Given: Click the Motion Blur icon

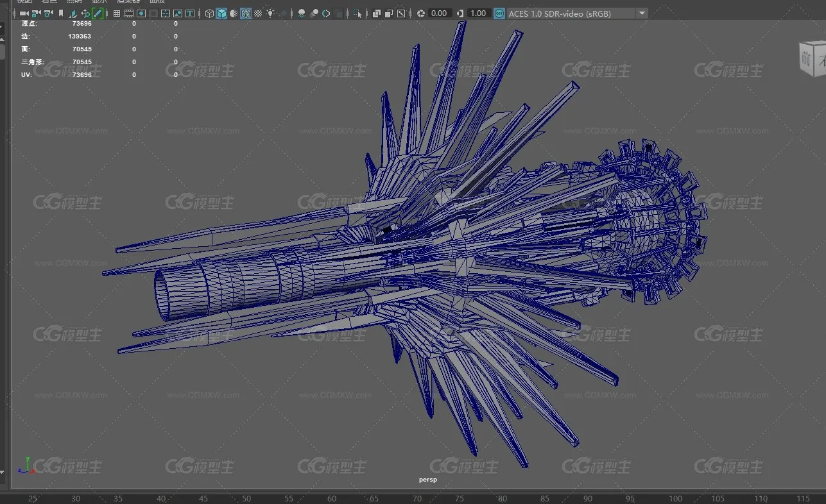Looking at the screenshot, I should tap(314, 13).
